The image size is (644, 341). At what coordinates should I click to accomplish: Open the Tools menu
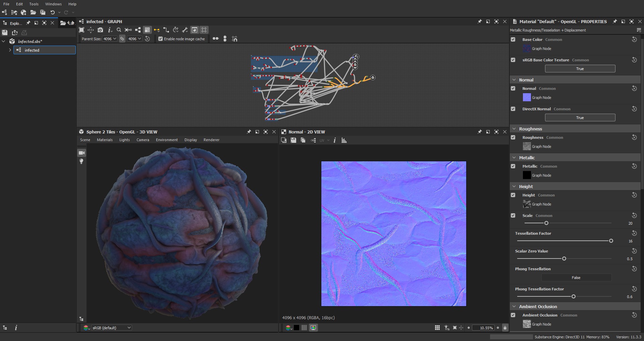34,4
